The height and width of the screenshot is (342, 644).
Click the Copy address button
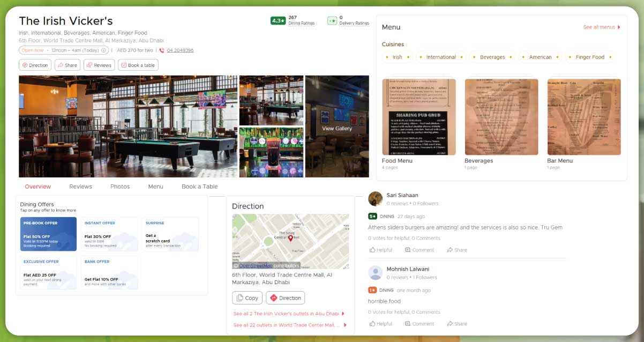247,298
